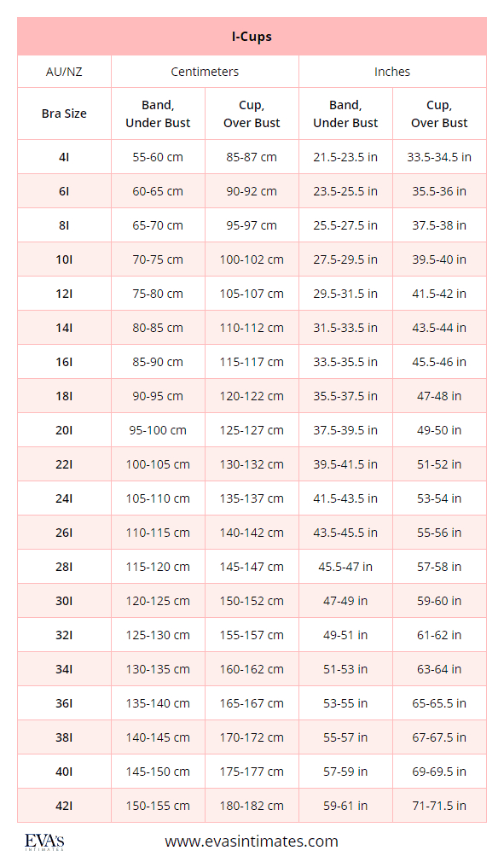Screen dimensions: 504x868
Task: Select the 45.5-47 in band value
Action: pos(345,567)
